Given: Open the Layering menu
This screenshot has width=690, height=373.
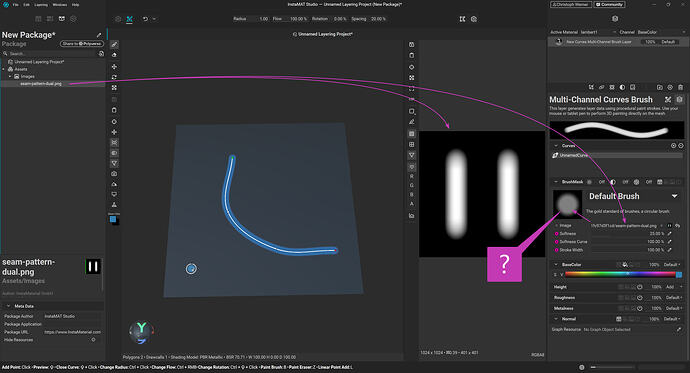Looking at the screenshot, I should 41,4.
